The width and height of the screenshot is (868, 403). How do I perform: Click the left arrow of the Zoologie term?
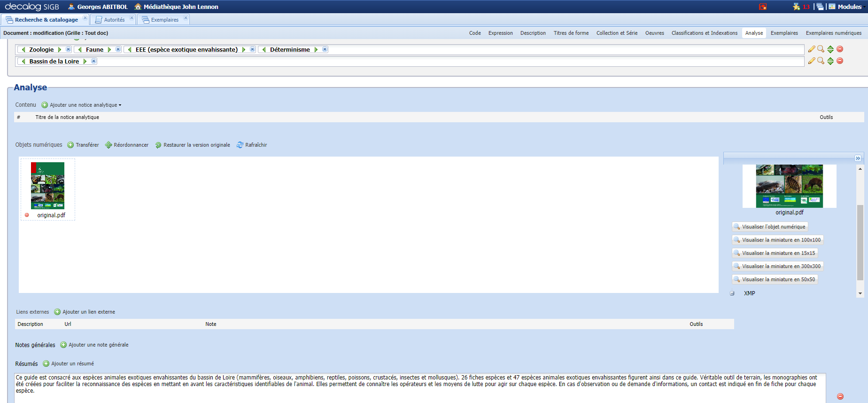tap(23, 49)
